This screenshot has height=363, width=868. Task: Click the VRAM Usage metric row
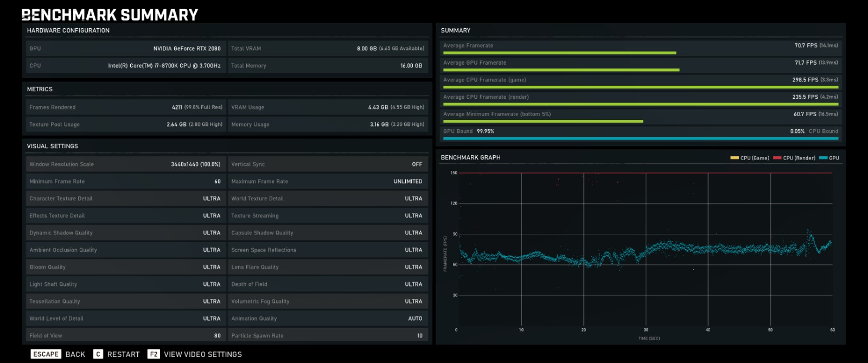click(327, 107)
